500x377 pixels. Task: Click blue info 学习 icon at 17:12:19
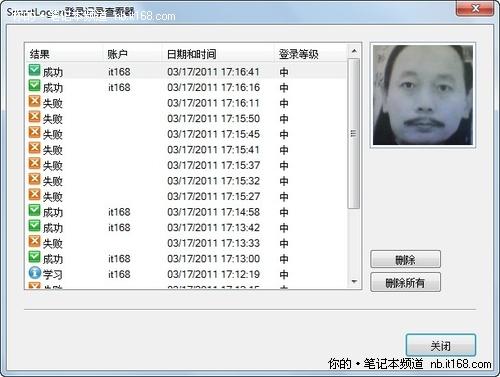click(35, 273)
